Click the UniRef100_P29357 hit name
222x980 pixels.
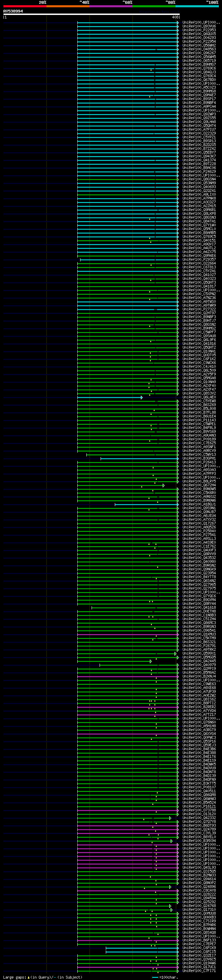tap(199, 259)
